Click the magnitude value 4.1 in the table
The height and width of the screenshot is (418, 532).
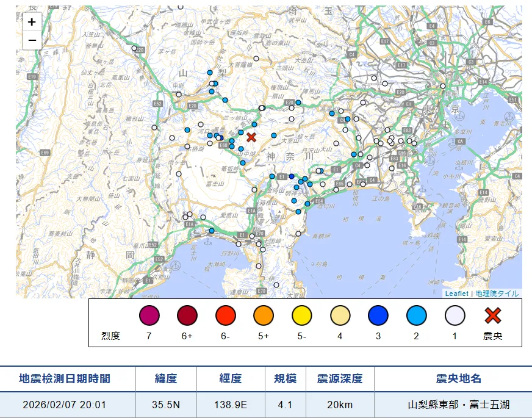pyautogui.click(x=284, y=405)
